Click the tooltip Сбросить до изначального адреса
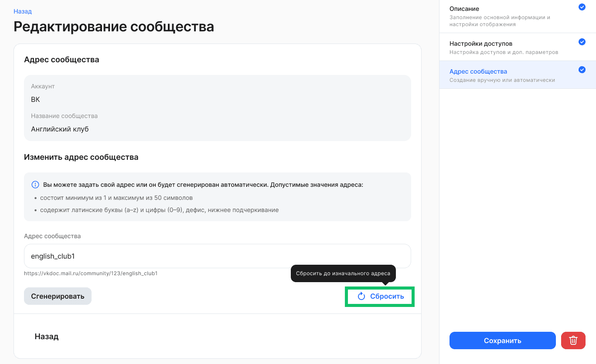 (343, 273)
